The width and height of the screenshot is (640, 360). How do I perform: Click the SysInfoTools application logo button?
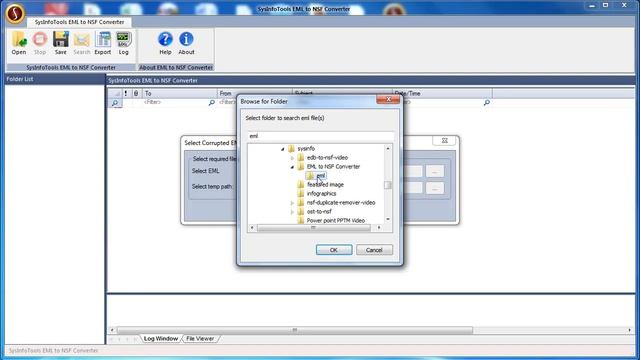click(x=15, y=13)
